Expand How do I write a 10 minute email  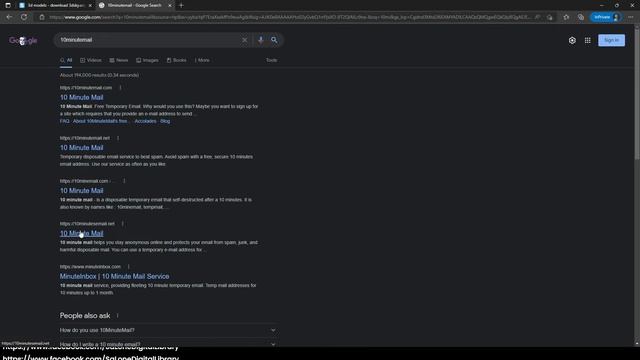pyautogui.click(x=168, y=344)
